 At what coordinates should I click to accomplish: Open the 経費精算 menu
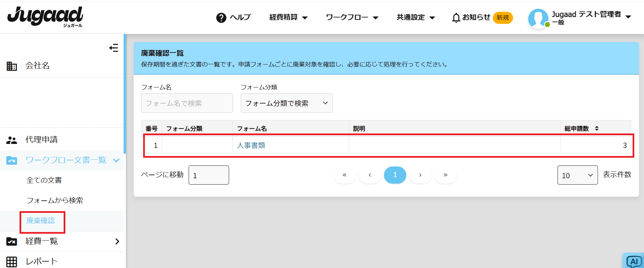tap(288, 17)
